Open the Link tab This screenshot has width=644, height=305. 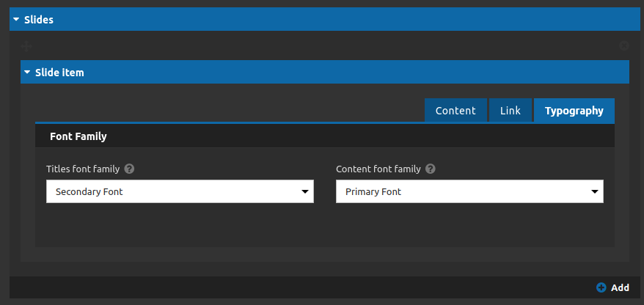tap(510, 111)
